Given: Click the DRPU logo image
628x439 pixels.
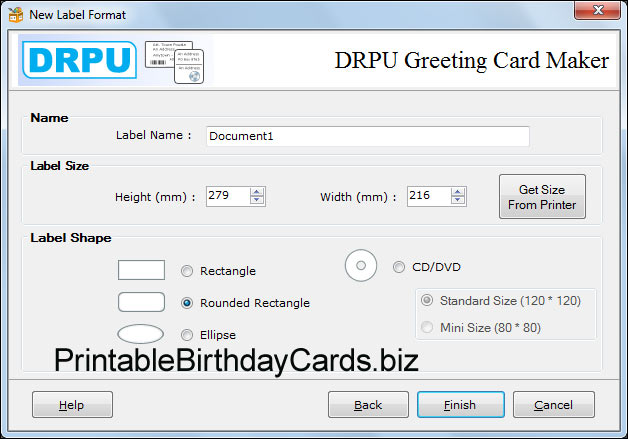Looking at the screenshot, I should click(x=80, y=60).
